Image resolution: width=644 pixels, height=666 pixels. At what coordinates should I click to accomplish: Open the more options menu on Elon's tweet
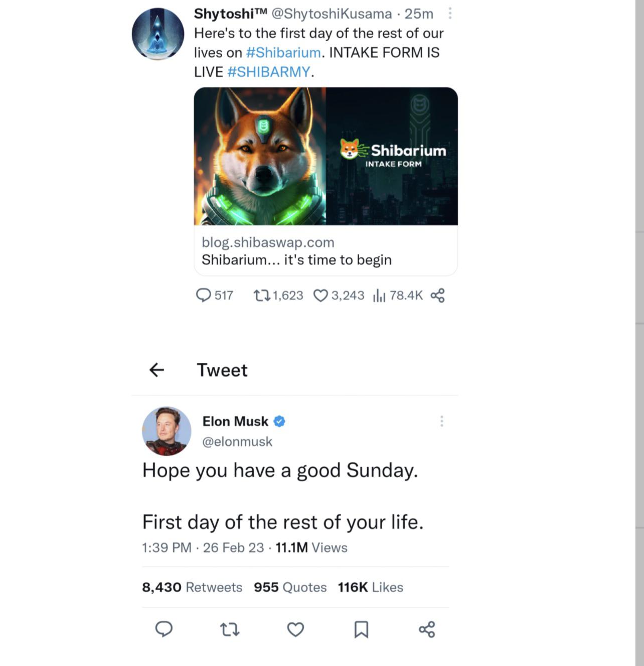442,421
